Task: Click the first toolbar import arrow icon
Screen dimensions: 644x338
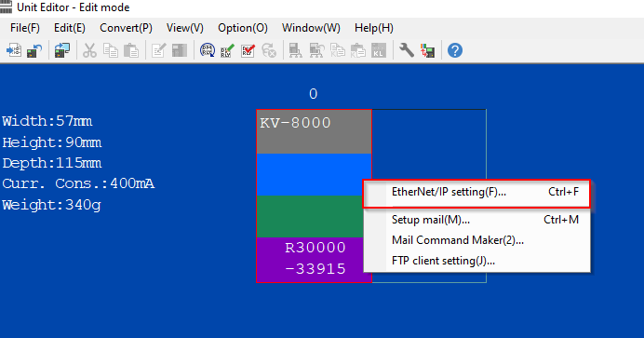Action: click(14, 51)
